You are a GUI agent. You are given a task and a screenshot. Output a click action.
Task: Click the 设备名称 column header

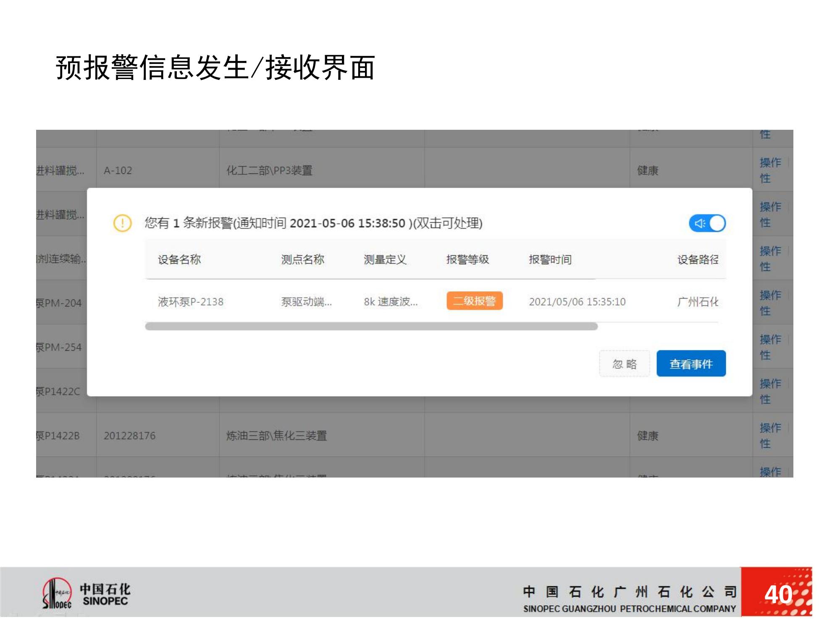(x=179, y=260)
